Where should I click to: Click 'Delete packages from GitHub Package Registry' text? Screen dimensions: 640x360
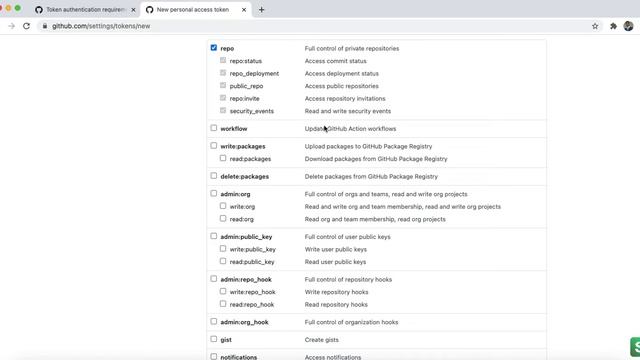pos(371,177)
